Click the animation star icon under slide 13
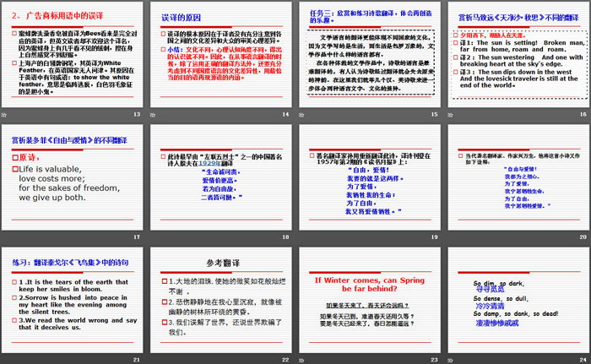The image size is (591, 364). click(x=3, y=115)
